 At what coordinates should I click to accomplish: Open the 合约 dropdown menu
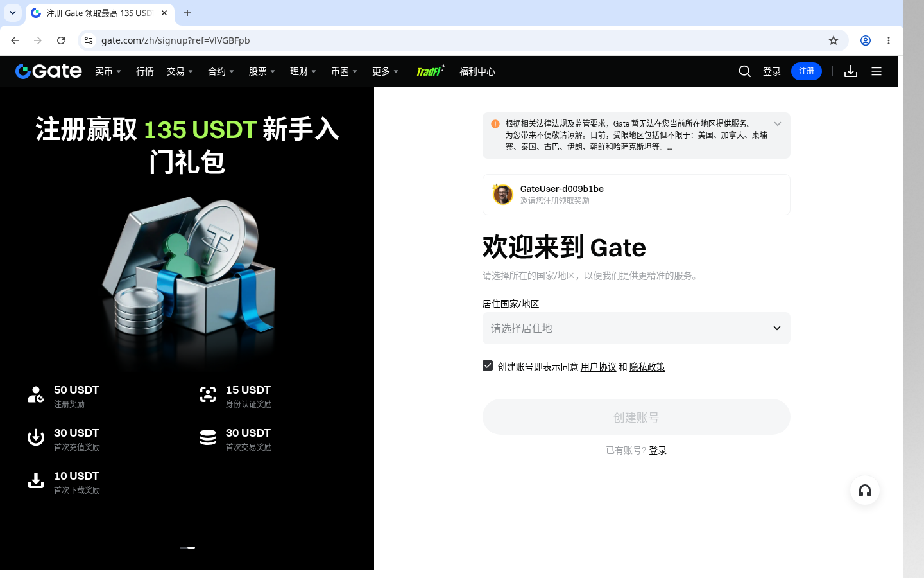click(221, 71)
